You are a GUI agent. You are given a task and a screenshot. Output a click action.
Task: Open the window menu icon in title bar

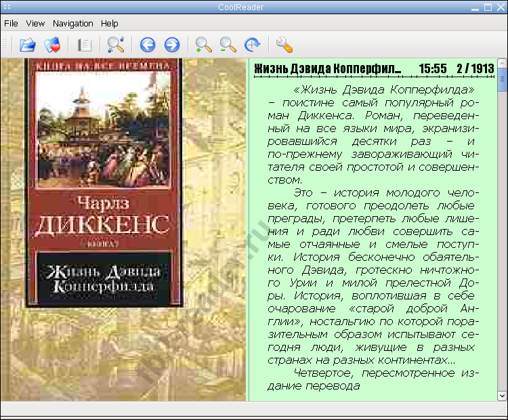[7, 7]
